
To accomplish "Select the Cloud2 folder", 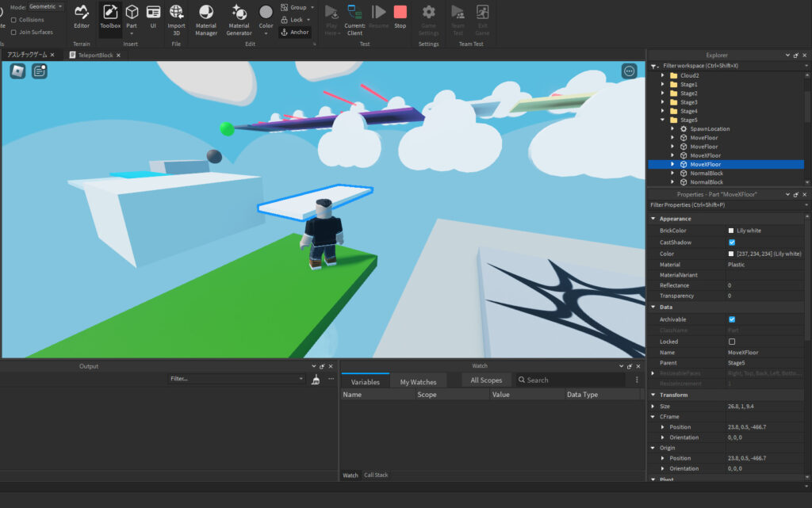I will [689, 75].
